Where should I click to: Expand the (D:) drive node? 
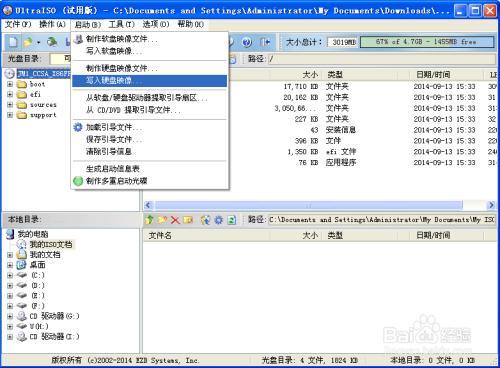click(x=10, y=286)
